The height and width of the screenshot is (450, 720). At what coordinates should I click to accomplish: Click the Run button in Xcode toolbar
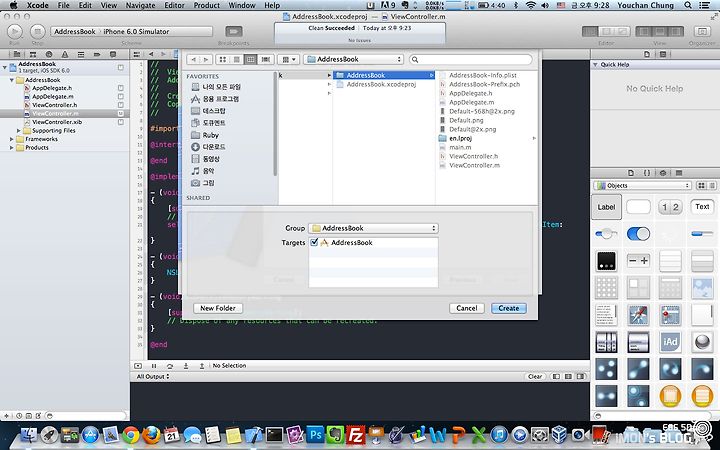pyautogui.click(x=15, y=31)
